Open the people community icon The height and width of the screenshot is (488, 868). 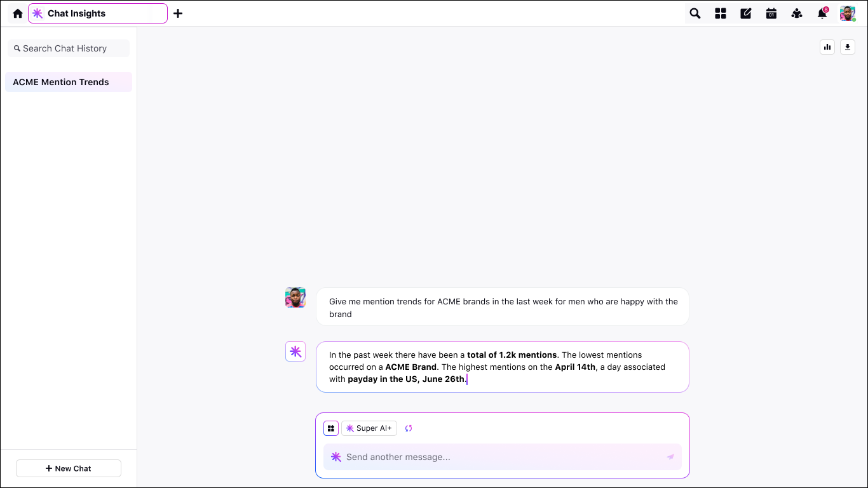797,13
